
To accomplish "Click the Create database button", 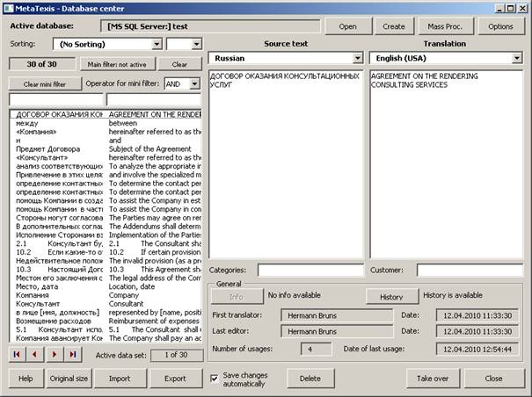I will pyautogui.click(x=394, y=26).
